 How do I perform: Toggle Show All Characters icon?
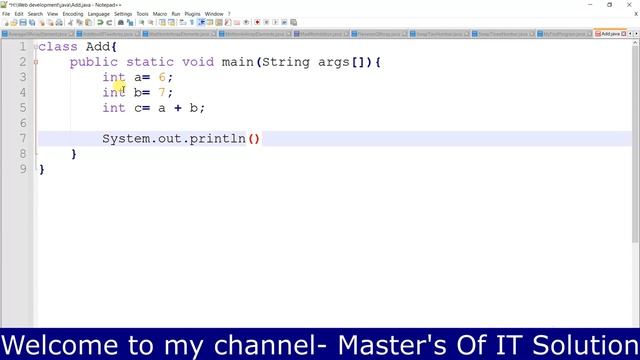click(x=191, y=22)
